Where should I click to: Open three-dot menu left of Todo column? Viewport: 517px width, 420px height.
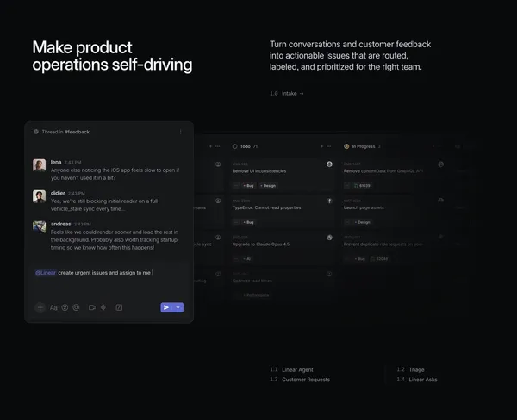218,146
